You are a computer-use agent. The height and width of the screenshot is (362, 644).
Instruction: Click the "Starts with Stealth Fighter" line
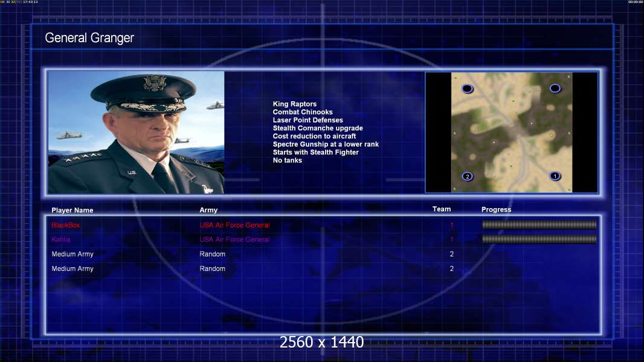(x=315, y=152)
